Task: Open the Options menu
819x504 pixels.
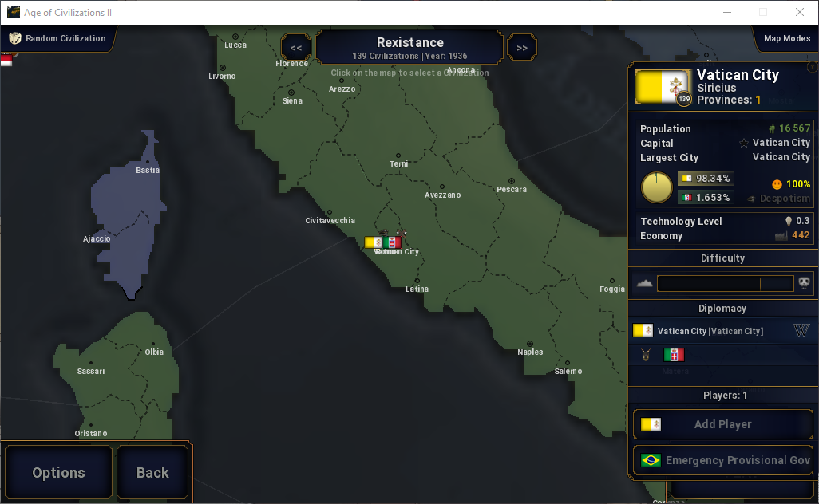Action: (58, 473)
